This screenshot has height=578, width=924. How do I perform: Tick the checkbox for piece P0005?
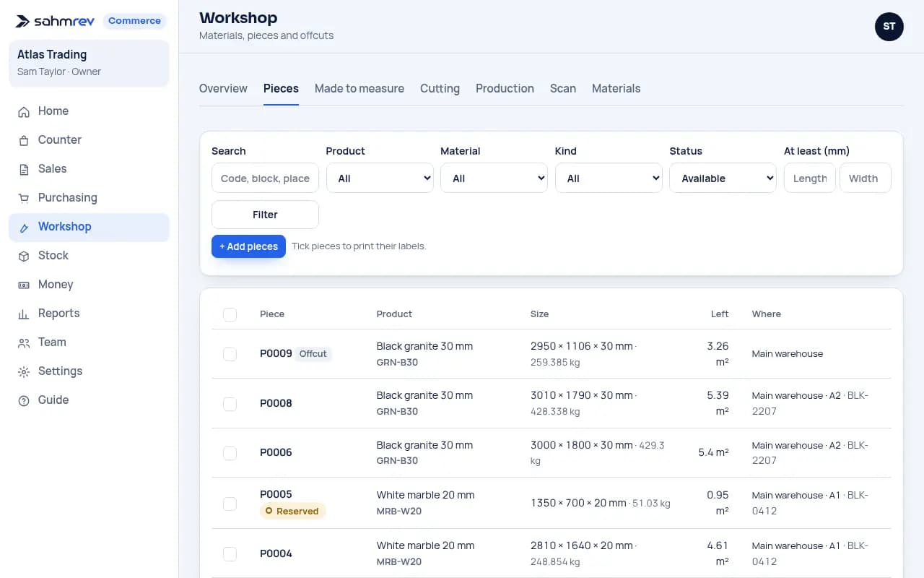[230, 504]
